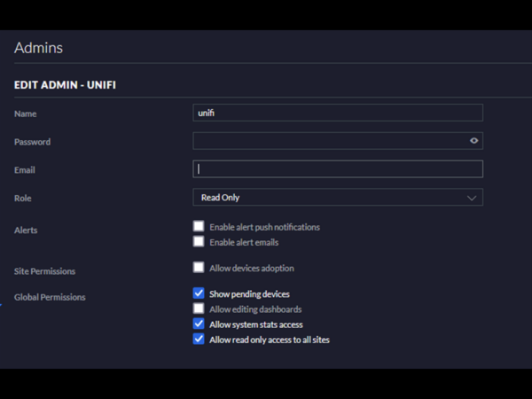Click the Global Permissions label
Screen dimensions: 532x399
click(x=50, y=297)
